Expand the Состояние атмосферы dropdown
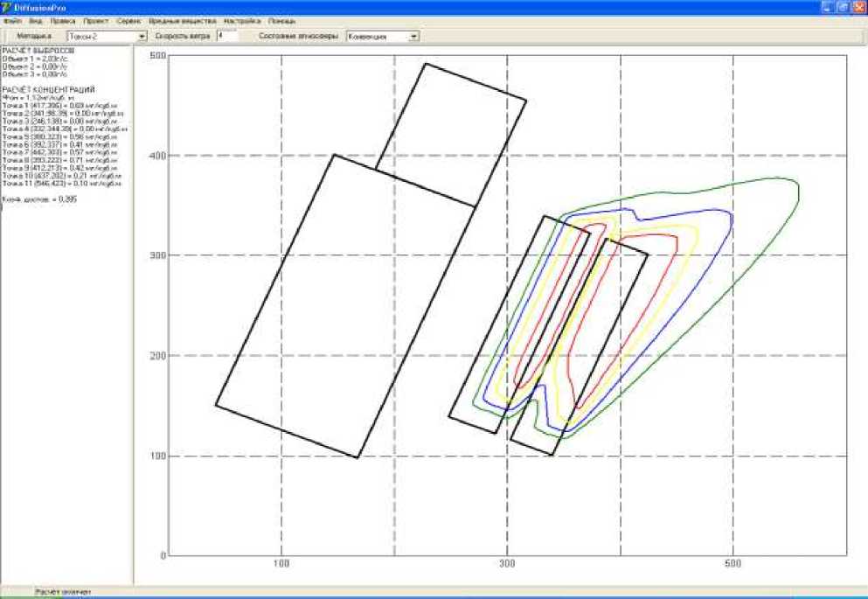 [x=414, y=37]
